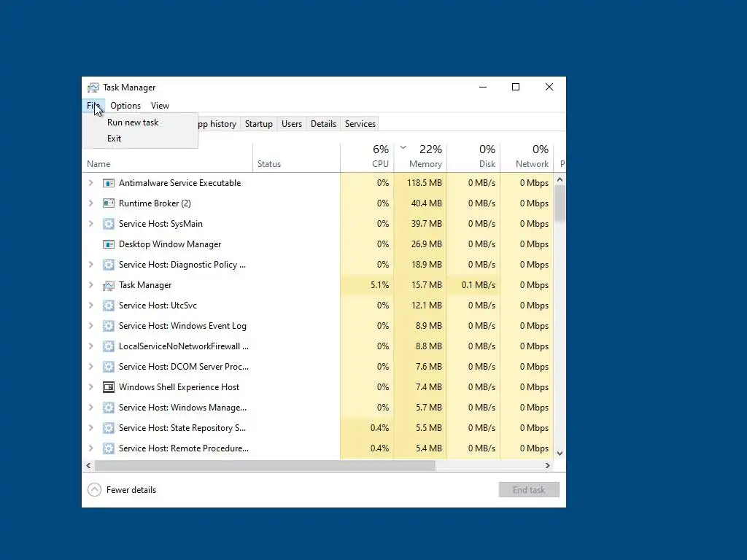Click the Task Manager process row icon

109,285
